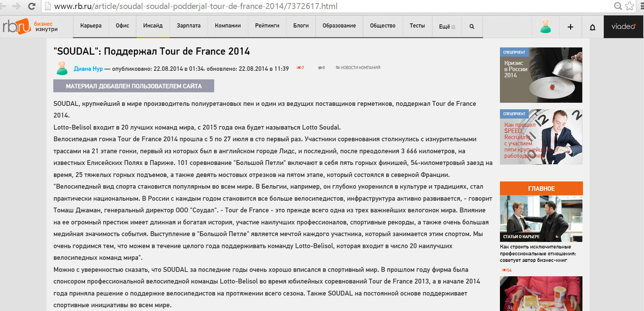This screenshot has height=311, width=644.
Task: Click the paragraph line starting with Lotto-Belisol входит
Action: coord(197,127)
